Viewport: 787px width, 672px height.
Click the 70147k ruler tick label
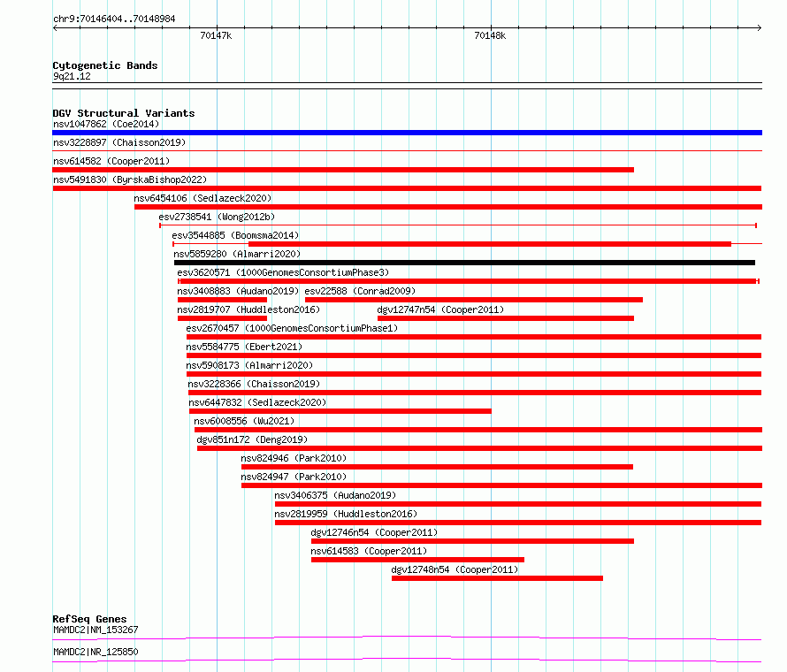(216, 35)
